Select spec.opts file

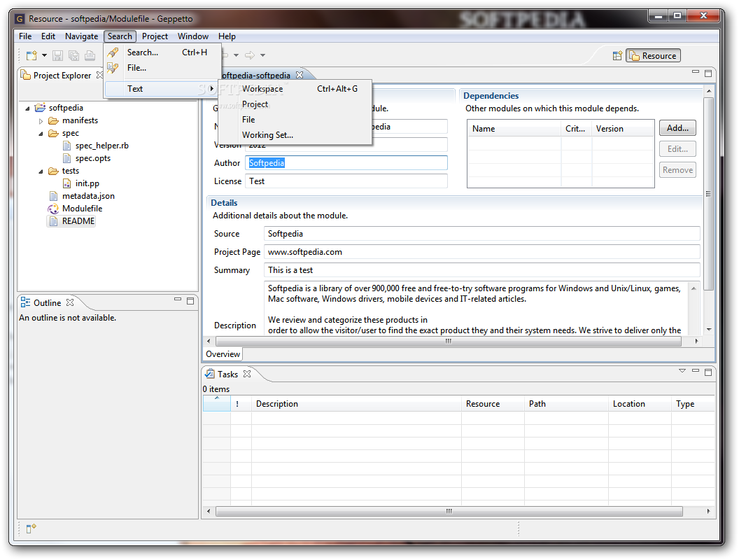click(x=93, y=158)
